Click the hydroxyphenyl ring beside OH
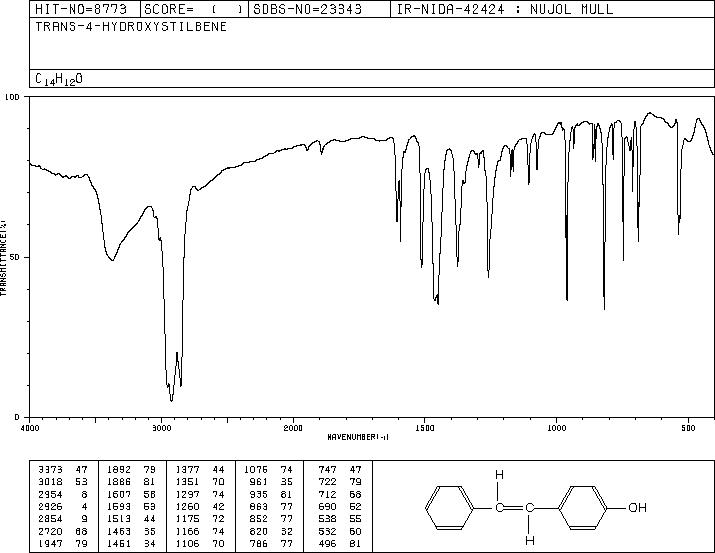 point(583,507)
